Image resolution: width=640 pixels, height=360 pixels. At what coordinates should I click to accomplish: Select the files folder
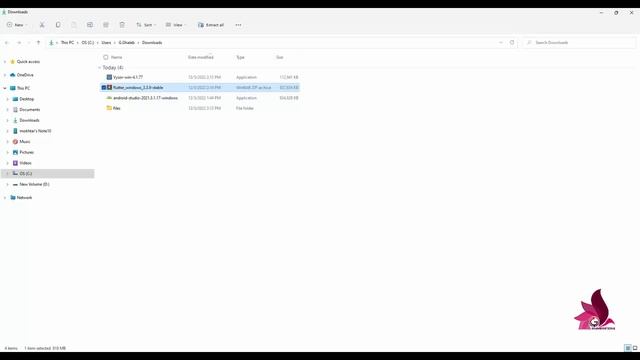coord(199,108)
